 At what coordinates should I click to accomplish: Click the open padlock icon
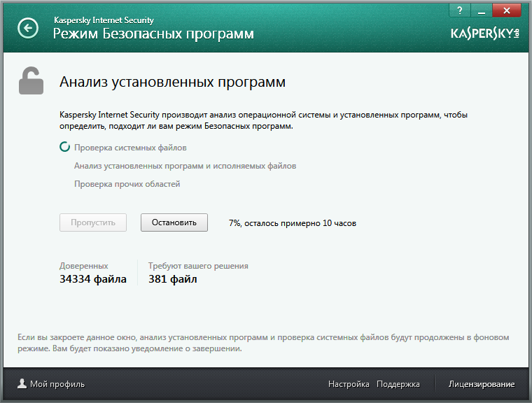click(x=31, y=80)
